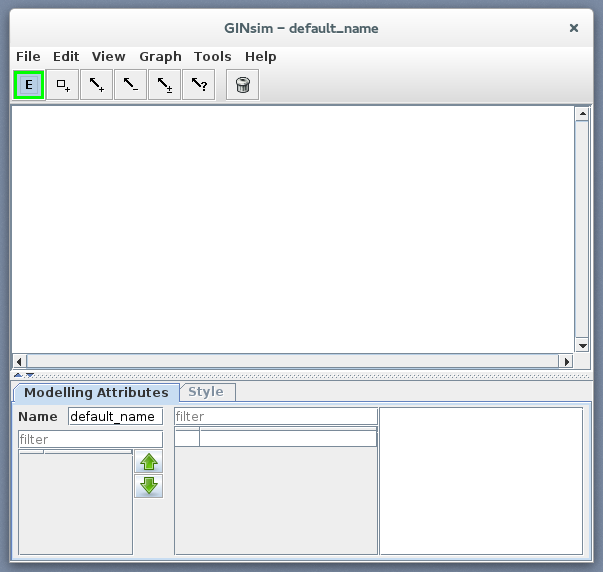Close the GINsim window
603x572 pixels.
[574, 28]
